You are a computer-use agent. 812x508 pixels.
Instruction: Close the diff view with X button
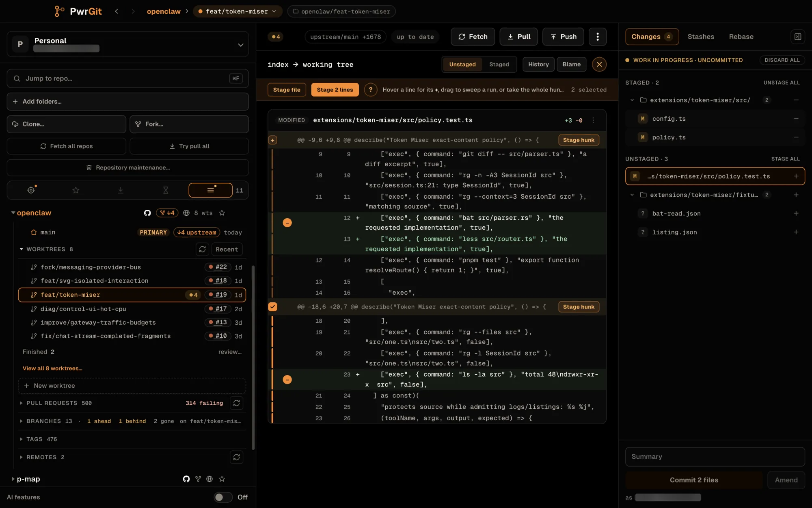[599, 64]
